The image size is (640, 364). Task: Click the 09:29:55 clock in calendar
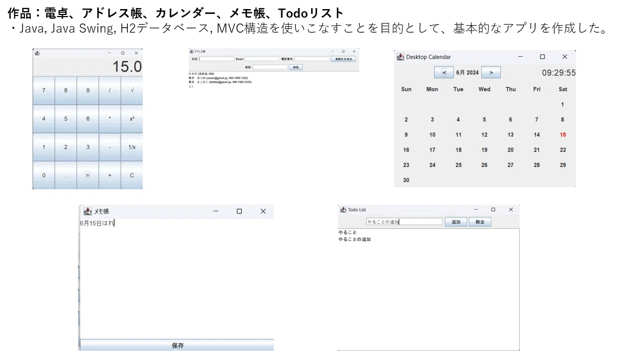pos(558,73)
